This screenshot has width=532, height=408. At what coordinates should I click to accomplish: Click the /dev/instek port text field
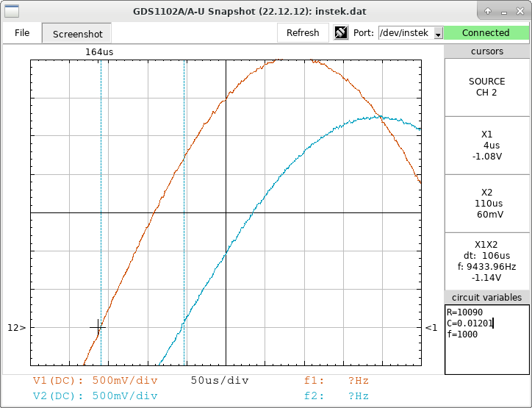pyautogui.click(x=405, y=33)
